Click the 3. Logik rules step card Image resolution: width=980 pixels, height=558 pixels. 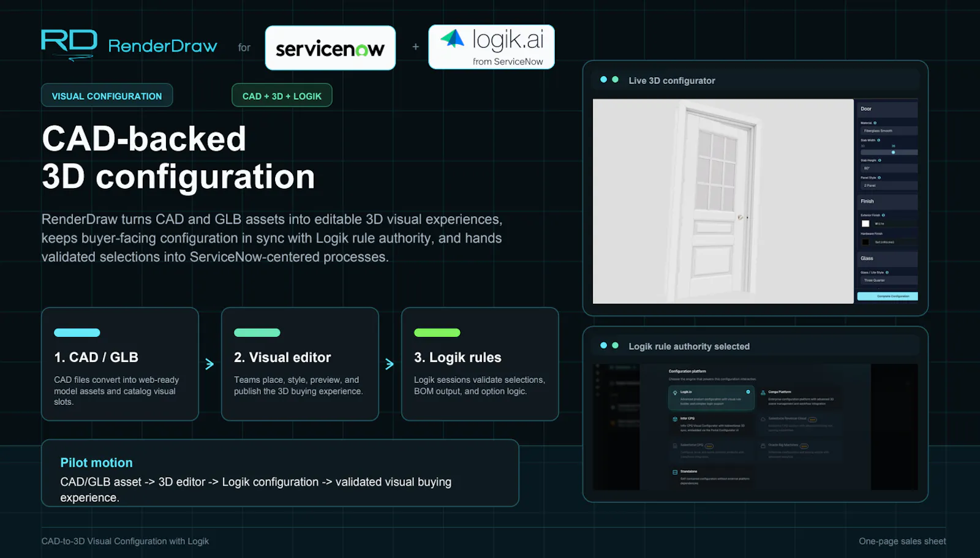coord(480,364)
